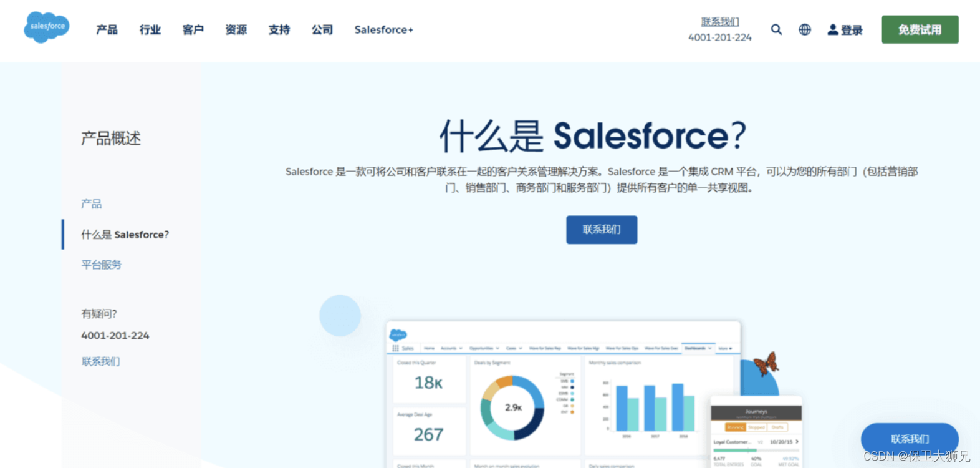The height and width of the screenshot is (468, 980).
Task: Click the sidebar phone number 4001-201-224
Action: tap(115, 335)
